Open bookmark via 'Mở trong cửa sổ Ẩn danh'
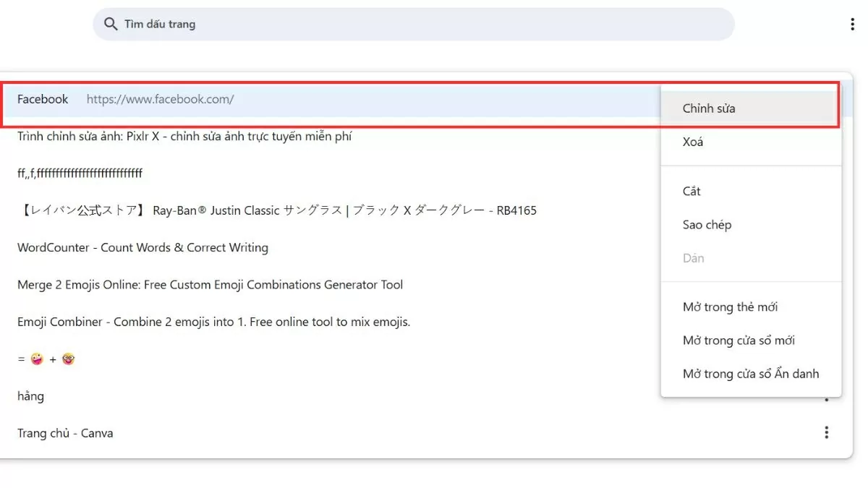 pyautogui.click(x=750, y=374)
